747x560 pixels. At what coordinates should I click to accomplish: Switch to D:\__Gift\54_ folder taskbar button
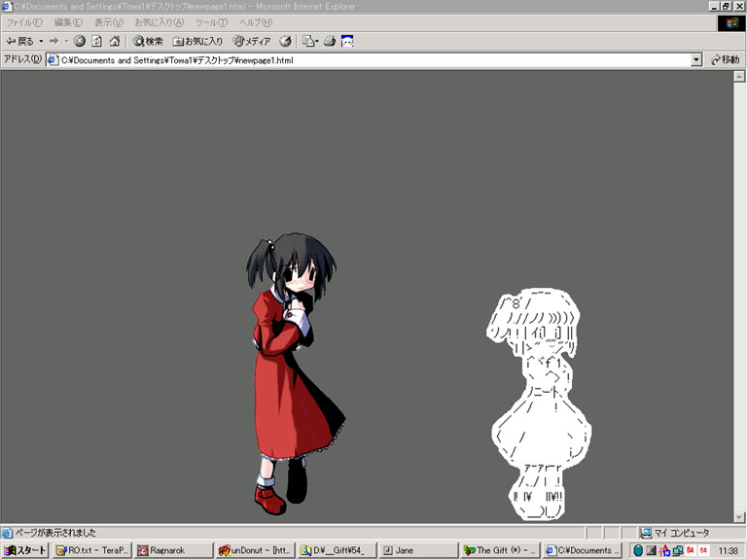(x=337, y=550)
